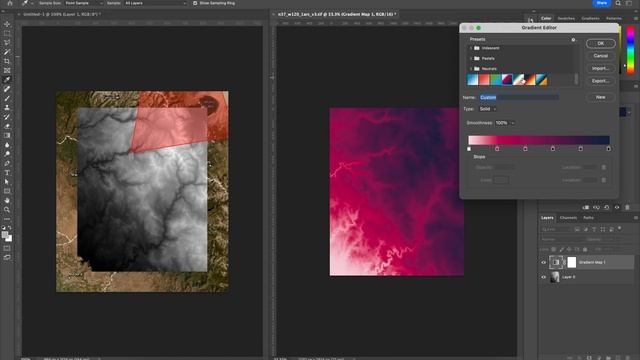
Task: Select the Blur tool
Action: pyautogui.click(x=7, y=145)
